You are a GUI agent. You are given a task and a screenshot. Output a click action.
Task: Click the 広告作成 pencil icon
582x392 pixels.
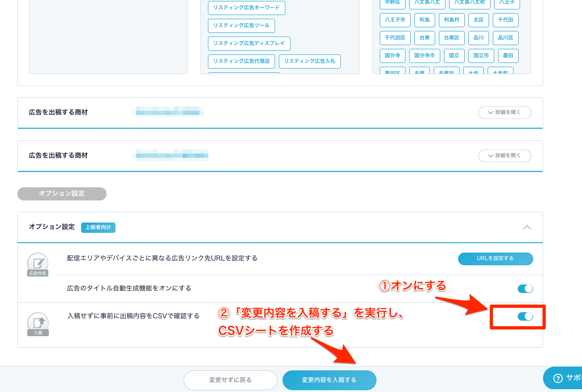tap(38, 264)
